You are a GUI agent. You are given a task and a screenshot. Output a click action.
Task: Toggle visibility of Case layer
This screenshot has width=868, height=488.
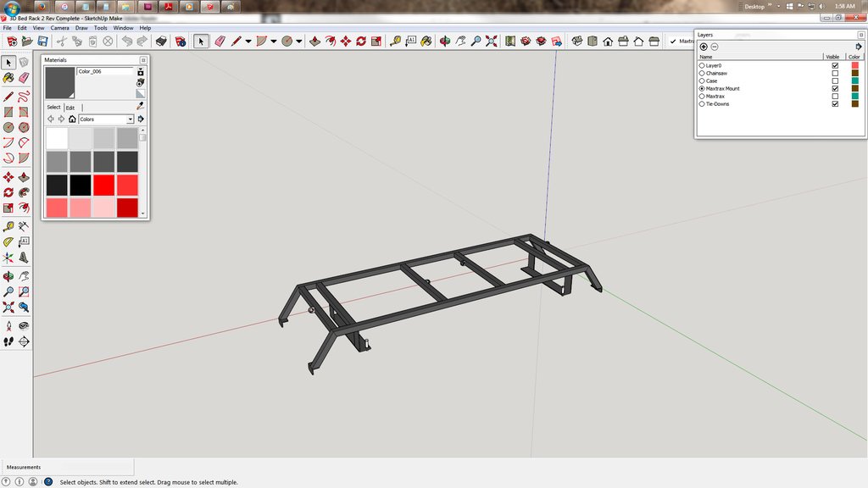pyautogui.click(x=835, y=80)
